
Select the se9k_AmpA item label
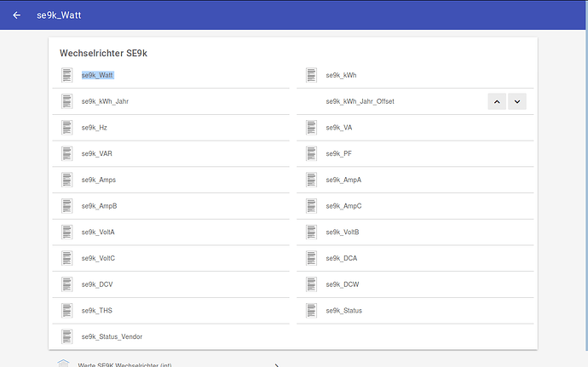tap(343, 180)
